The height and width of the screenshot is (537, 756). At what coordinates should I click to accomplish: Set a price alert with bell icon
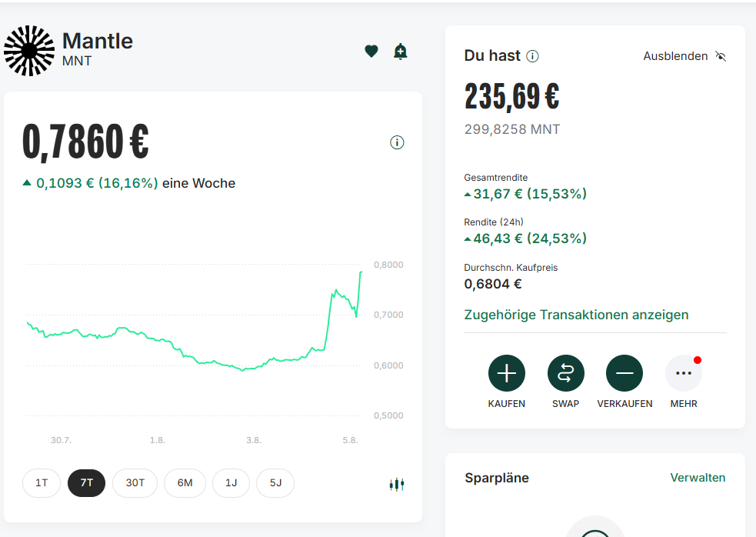(x=400, y=51)
